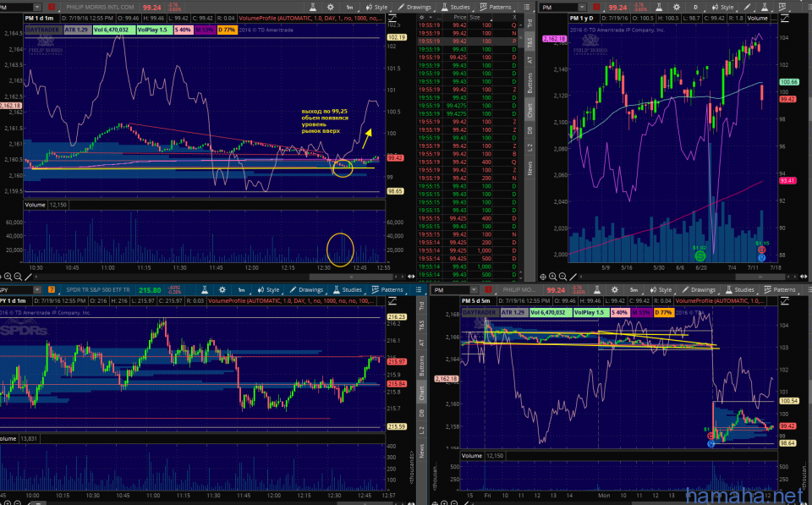Open the Style dropdown in the SPY chart toolbar
The height and width of the screenshot is (505, 812).
point(268,289)
